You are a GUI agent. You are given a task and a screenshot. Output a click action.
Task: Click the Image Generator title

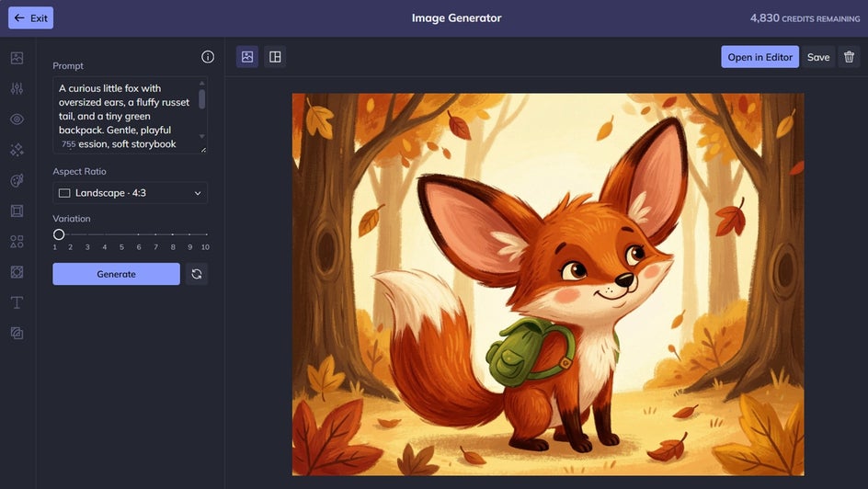[457, 17]
